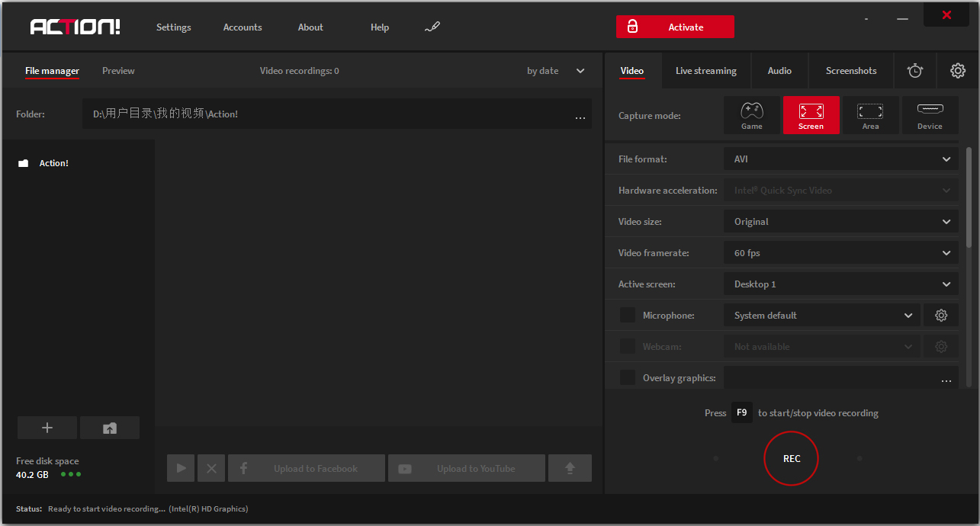Click the add folder plus button
The height and width of the screenshot is (526, 980).
pos(47,428)
